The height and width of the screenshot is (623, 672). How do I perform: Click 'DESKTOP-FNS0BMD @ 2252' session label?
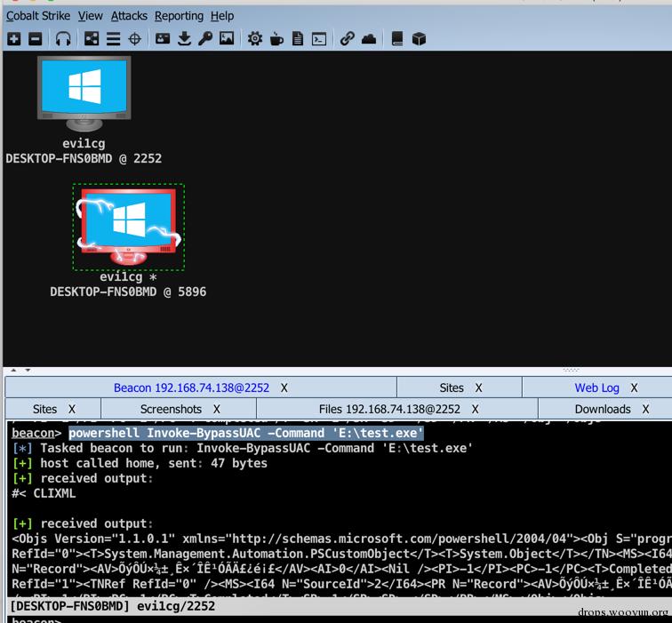tap(84, 158)
